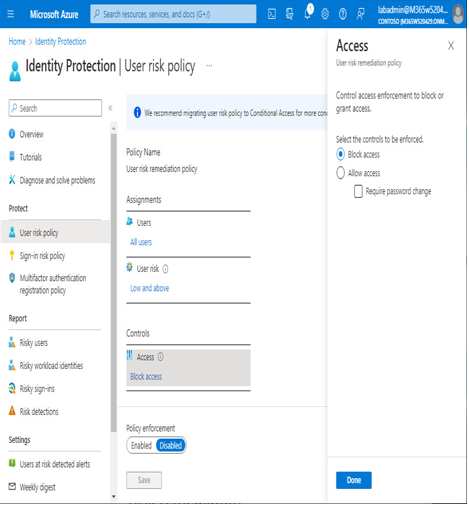Click the Block access link under Controls

146,376
